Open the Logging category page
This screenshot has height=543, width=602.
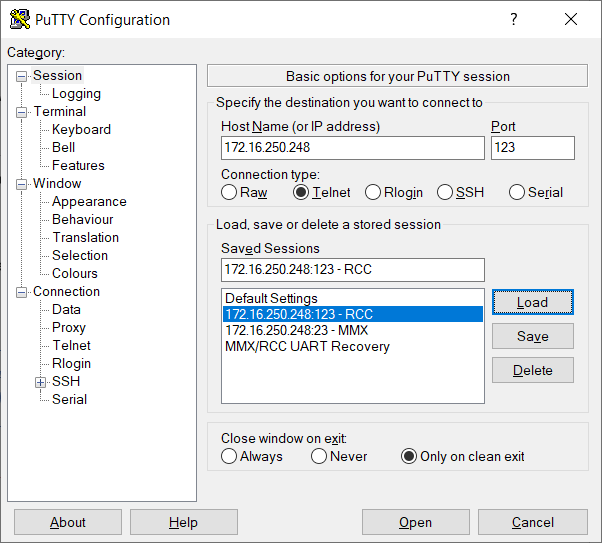76,93
